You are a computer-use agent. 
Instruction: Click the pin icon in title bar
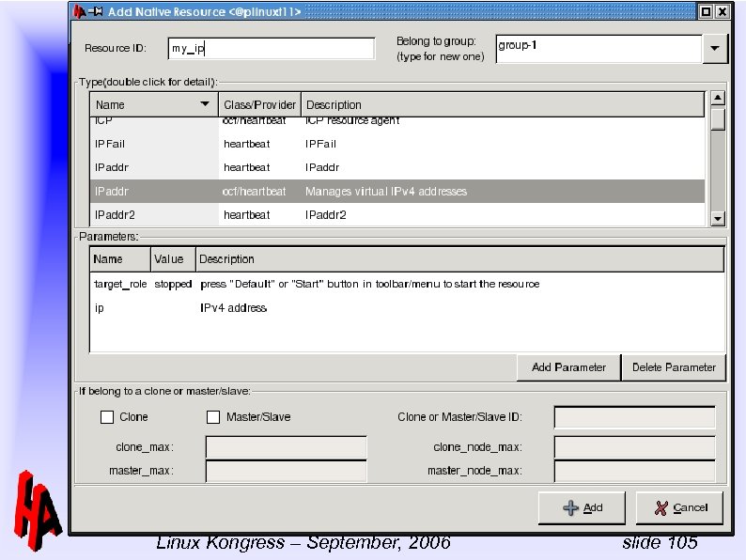coord(95,11)
